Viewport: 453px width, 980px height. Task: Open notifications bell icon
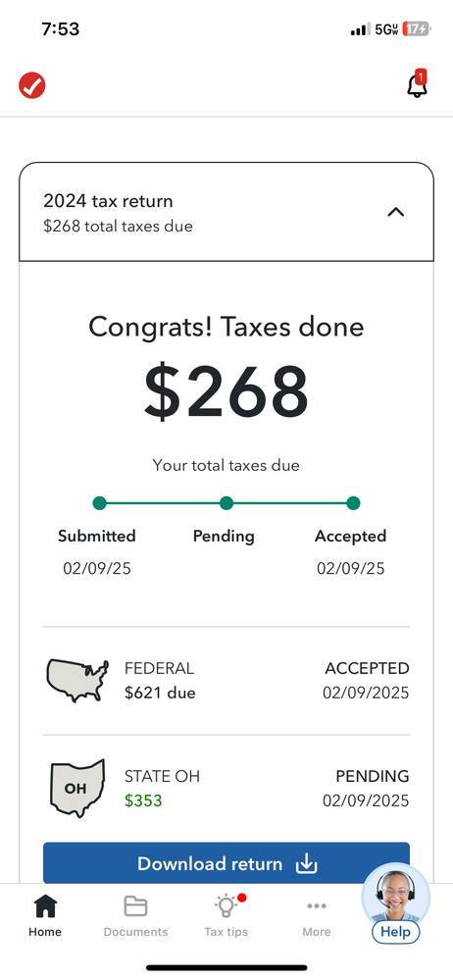click(417, 84)
